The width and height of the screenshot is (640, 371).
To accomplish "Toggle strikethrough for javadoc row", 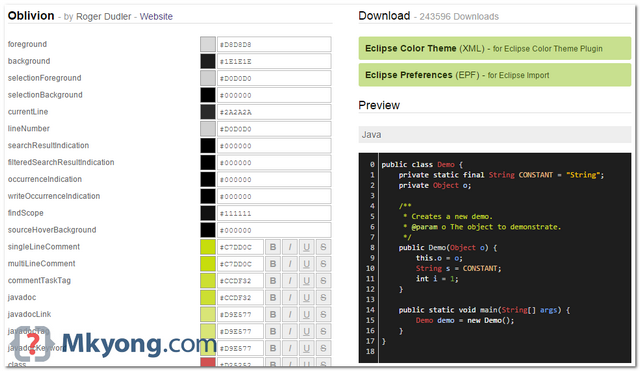I will coord(323,298).
